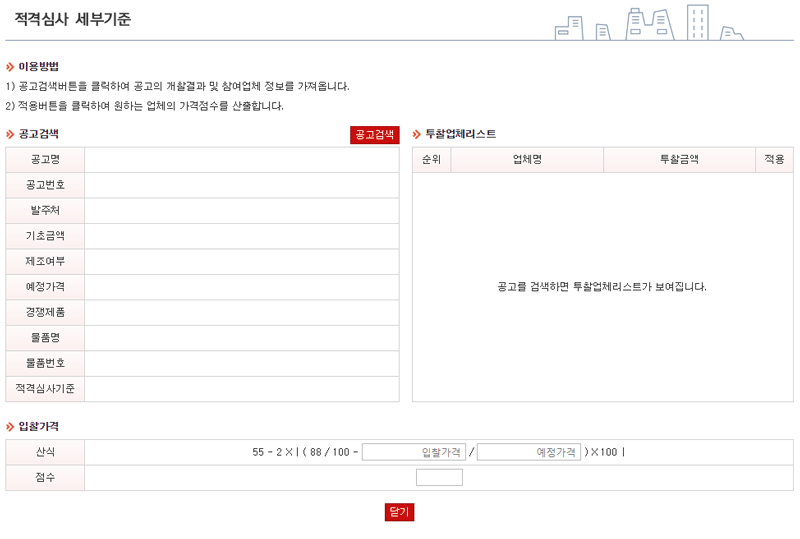The image size is (800, 539).
Task: Click the 입찰가격 input field in the formula
Action: [414, 452]
